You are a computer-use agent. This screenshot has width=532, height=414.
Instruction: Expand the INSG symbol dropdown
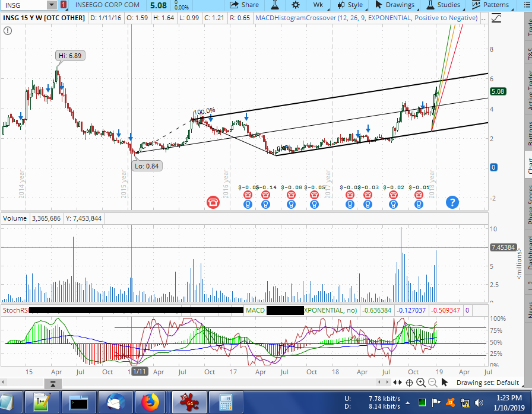51,5
